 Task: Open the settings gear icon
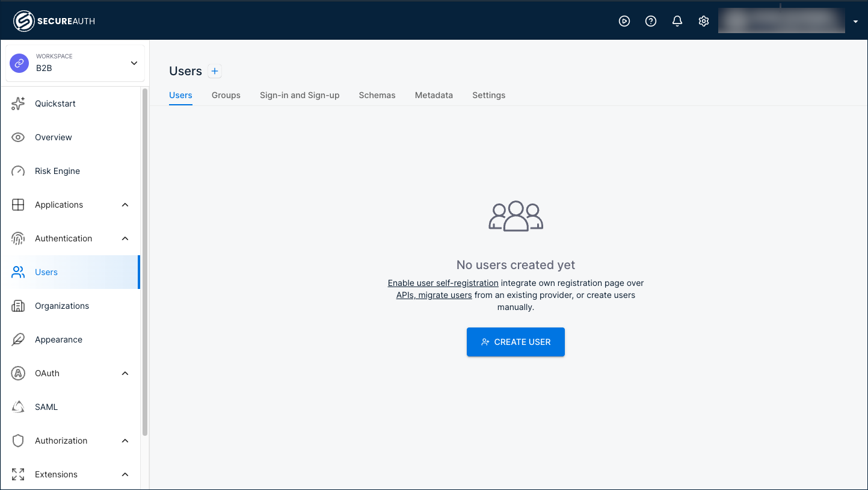[704, 21]
